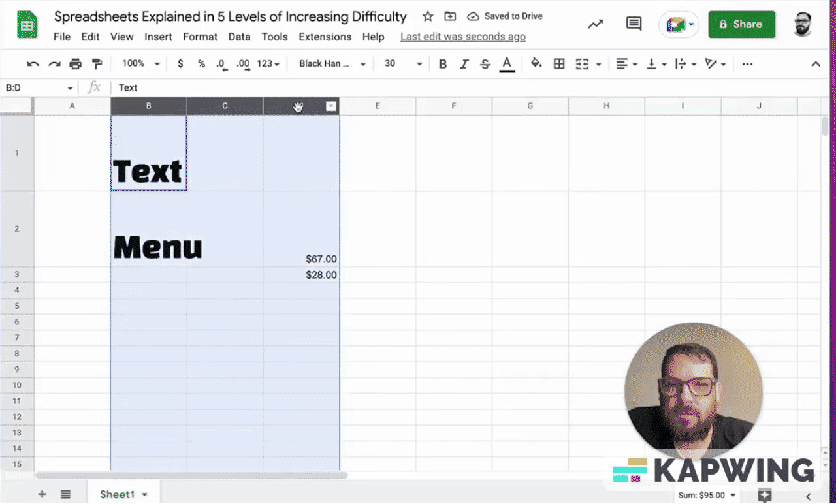The width and height of the screenshot is (836, 504).
Task: Click the Name box showing B:D
Action: tap(39, 87)
